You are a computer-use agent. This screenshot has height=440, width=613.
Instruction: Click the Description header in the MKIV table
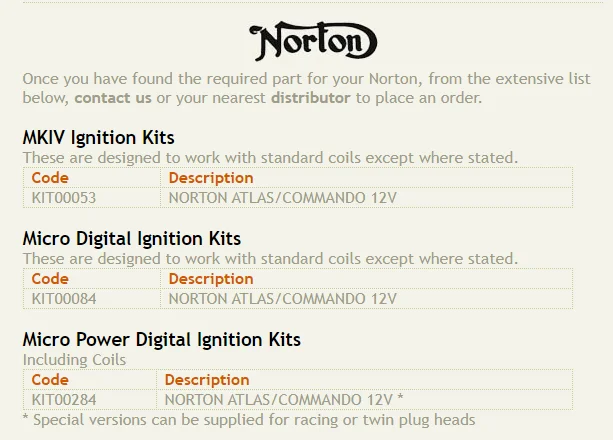click(211, 178)
